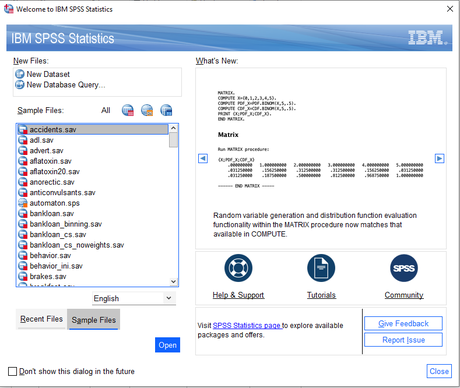The width and height of the screenshot is (460, 388).
Task: Switch to the Sample Files tab
Action: click(x=94, y=320)
